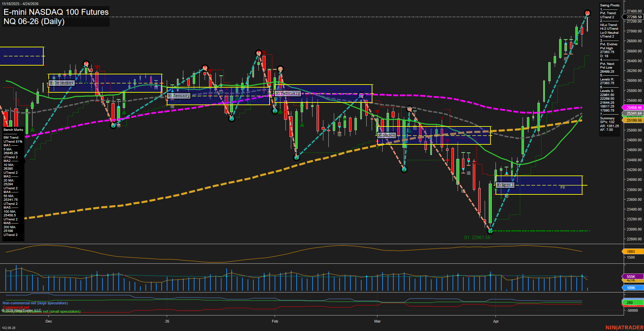Select the NQ 06-26 tab at bottom left
The height and width of the screenshot is (331, 644).
point(8,327)
